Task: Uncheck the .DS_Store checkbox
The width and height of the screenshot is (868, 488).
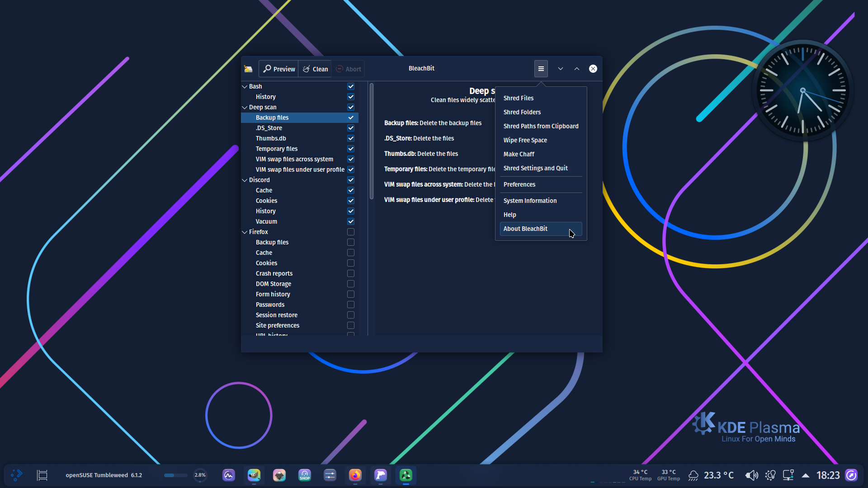Action: tap(351, 128)
